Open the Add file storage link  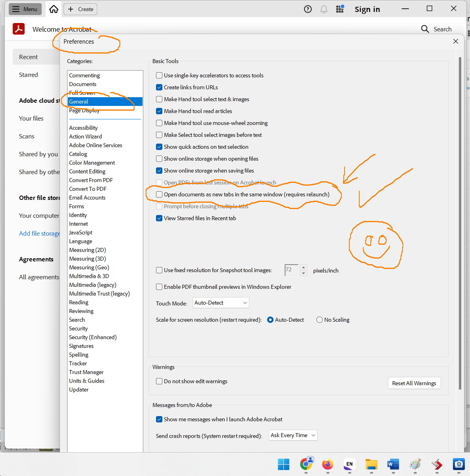click(x=39, y=233)
